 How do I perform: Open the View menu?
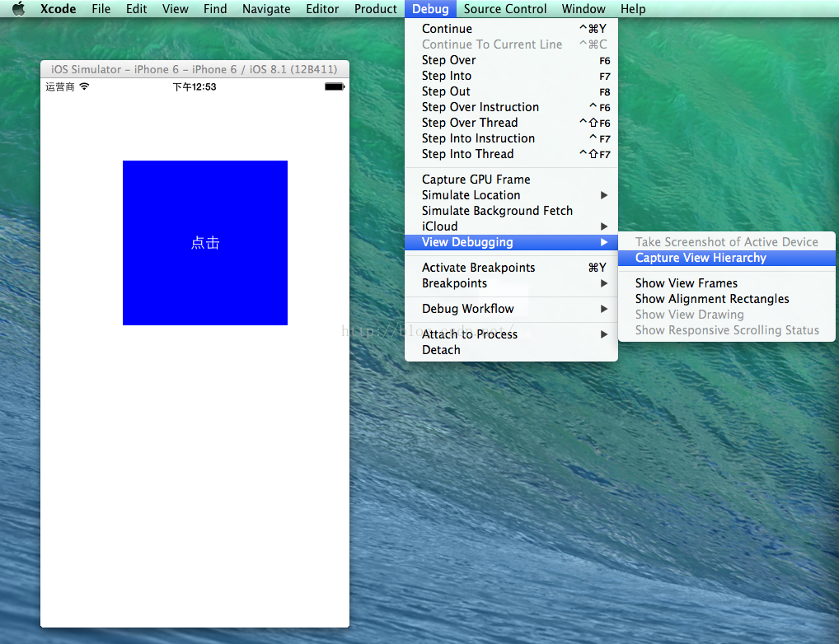click(175, 8)
